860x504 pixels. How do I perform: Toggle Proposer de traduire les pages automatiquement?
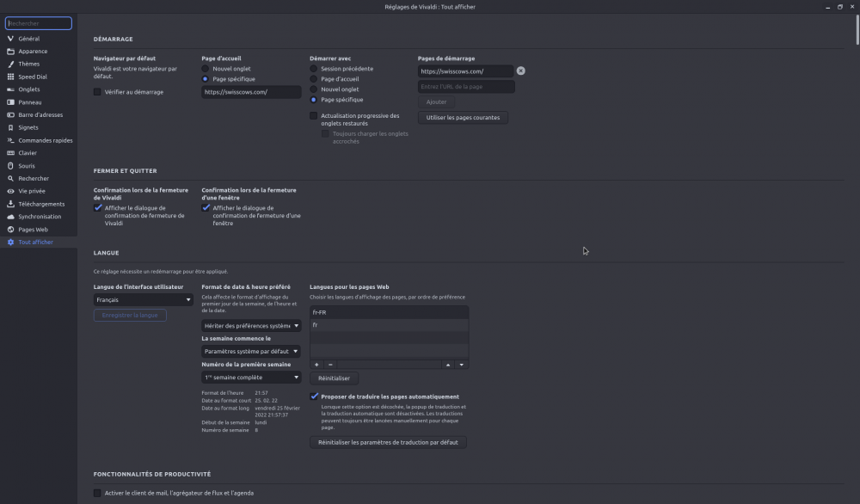click(314, 396)
